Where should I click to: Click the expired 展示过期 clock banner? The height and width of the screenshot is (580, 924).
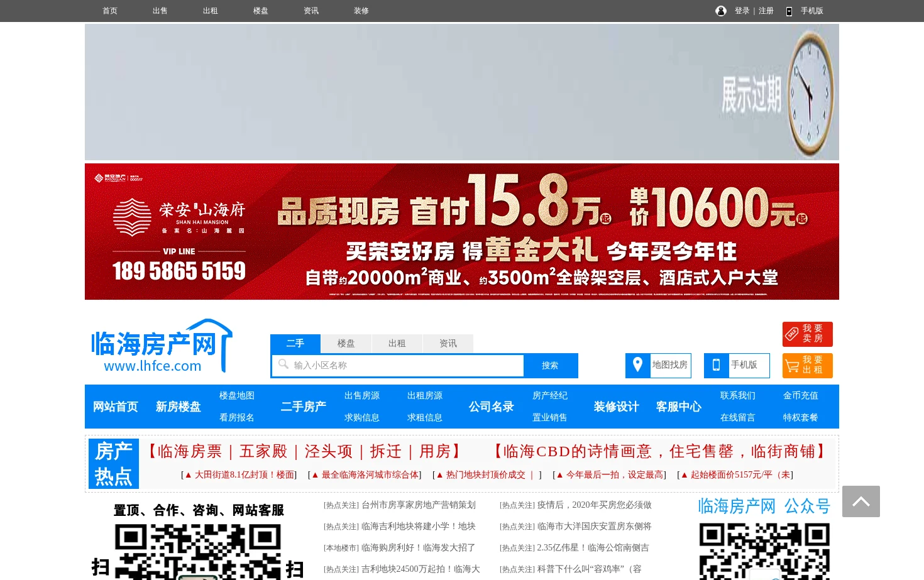coord(462,92)
